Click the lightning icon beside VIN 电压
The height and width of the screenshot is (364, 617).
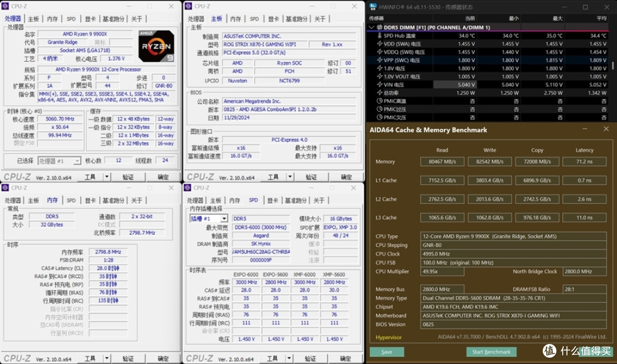pos(380,85)
